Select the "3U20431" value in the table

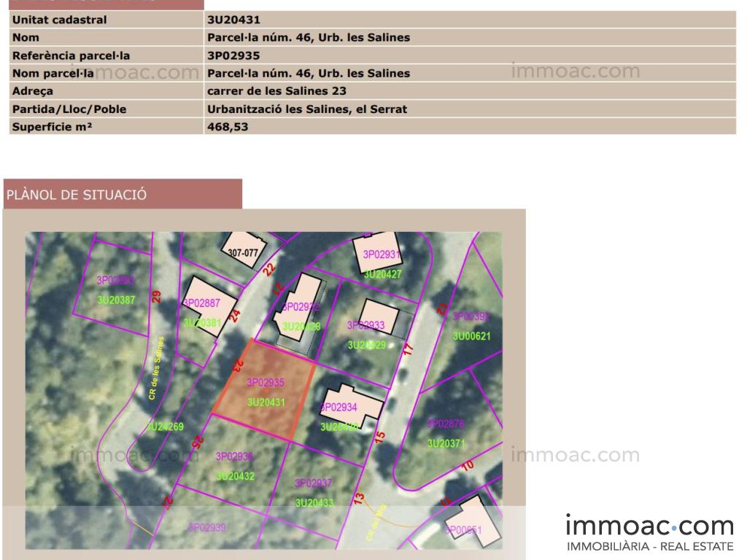(x=233, y=20)
